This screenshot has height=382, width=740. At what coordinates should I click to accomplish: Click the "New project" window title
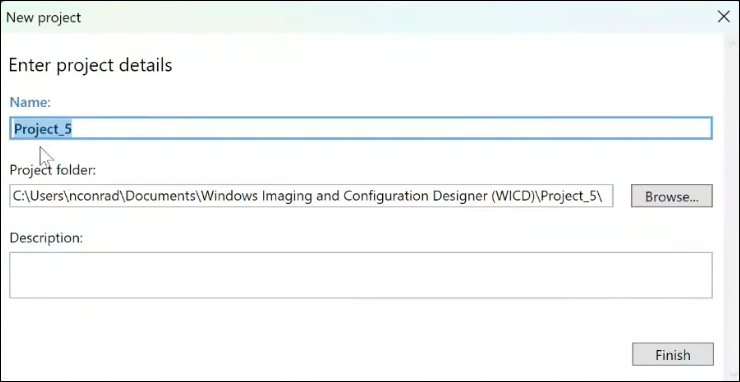pos(43,17)
